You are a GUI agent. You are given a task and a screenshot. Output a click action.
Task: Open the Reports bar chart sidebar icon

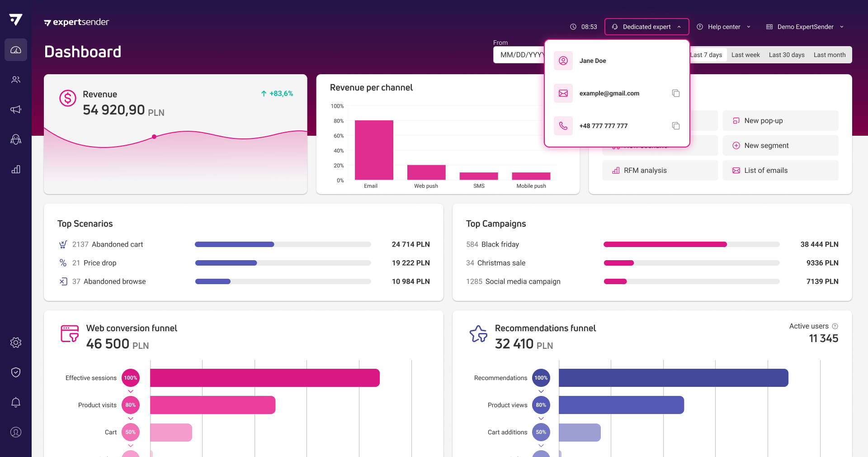[16, 169]
